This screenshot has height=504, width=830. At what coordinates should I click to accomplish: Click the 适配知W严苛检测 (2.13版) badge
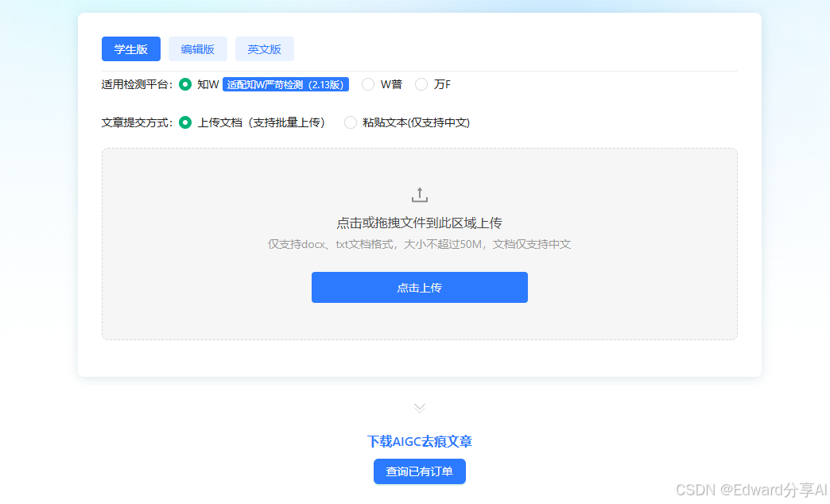pos(286,85)
